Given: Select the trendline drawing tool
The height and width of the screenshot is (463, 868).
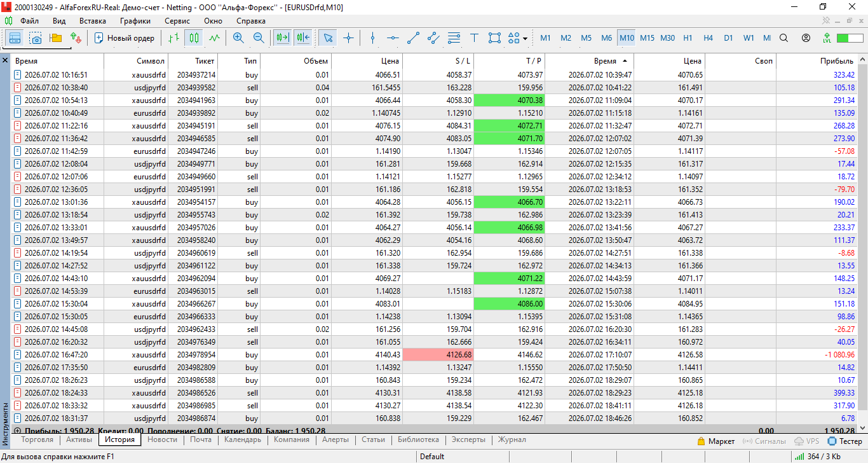Looking at the screenshot, I should pos(413,38).
